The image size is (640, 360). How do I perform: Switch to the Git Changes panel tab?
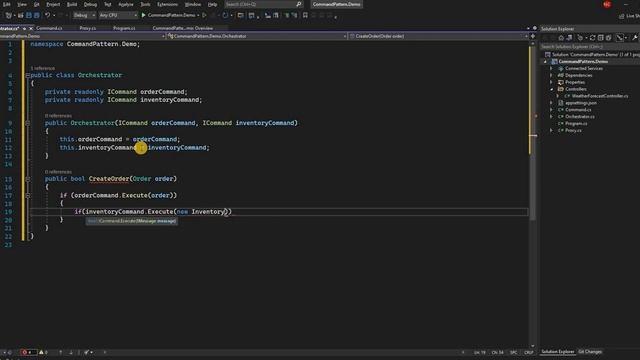(x=590, y=351)
